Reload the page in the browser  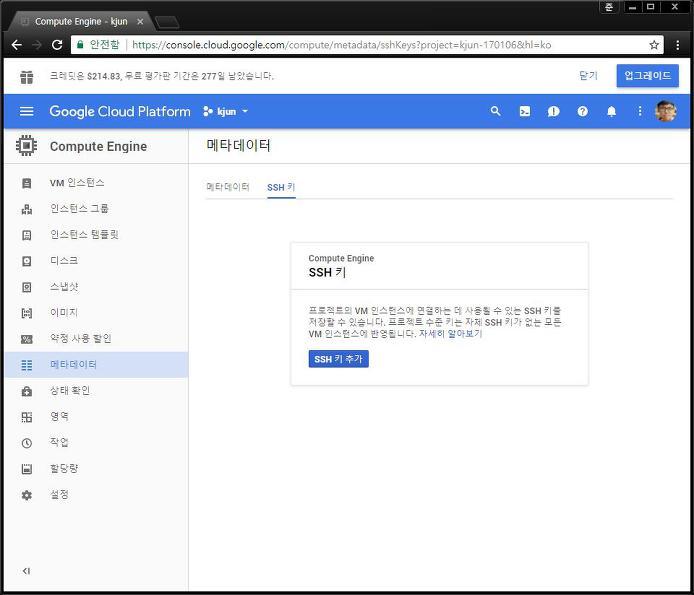(x=57, y=45)
